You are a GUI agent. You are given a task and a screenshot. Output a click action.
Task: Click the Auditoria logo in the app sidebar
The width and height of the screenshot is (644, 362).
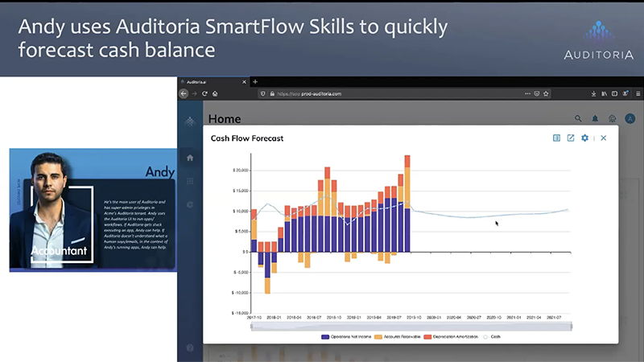click(x=190, y=121)
